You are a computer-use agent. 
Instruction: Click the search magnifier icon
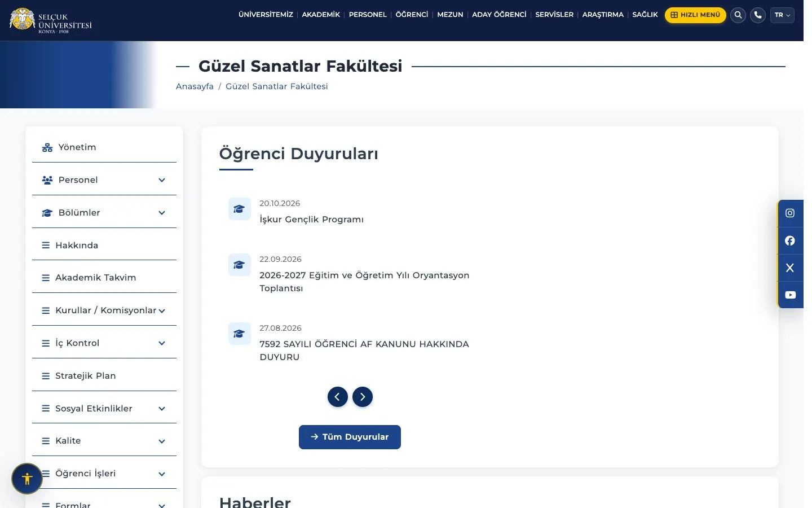point(738,15)
